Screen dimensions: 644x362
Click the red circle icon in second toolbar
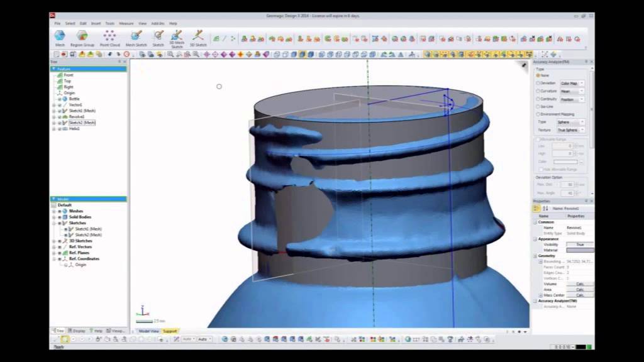(x=127, y=54)
